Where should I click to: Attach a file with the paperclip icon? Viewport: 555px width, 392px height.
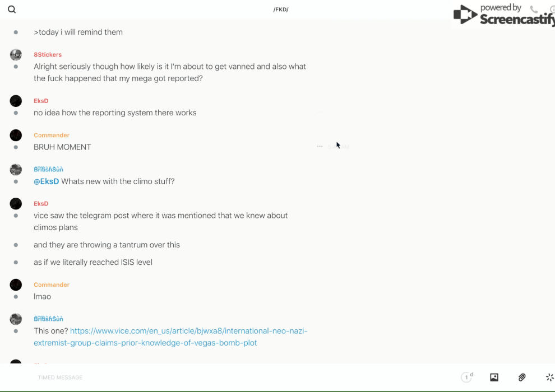point(522,377)
